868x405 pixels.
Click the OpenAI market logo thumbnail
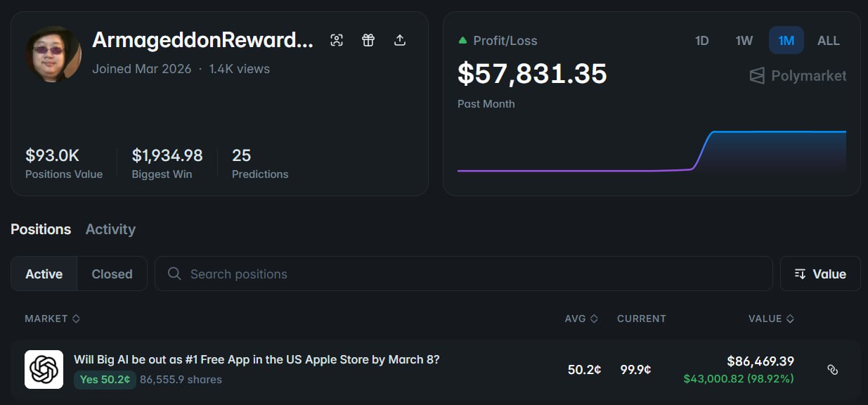(44, 369)
